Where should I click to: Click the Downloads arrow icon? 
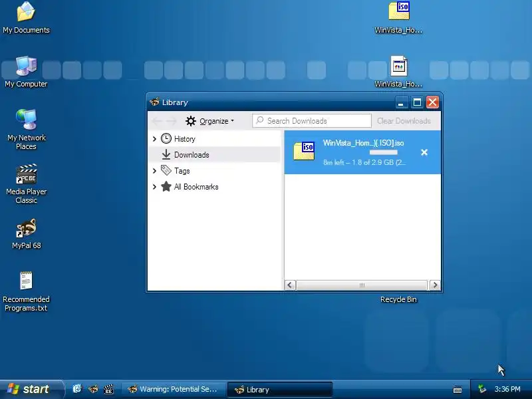click(x=166, y=155)
